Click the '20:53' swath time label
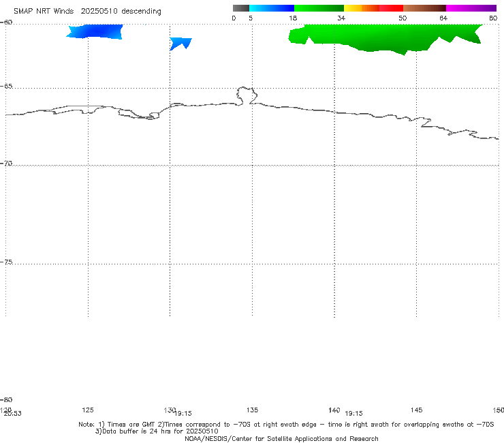The image size is (504, 443). pyautogui.click(x=12, y=414)
